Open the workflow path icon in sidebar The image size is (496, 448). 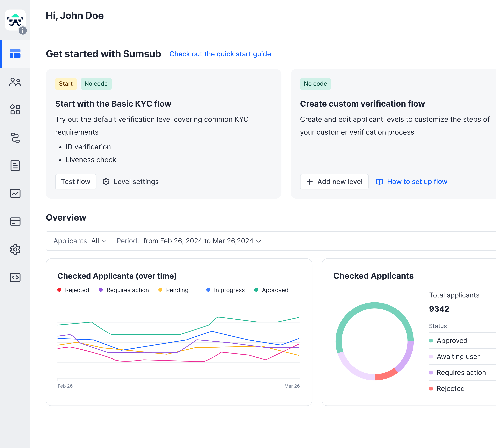[15, 138]
